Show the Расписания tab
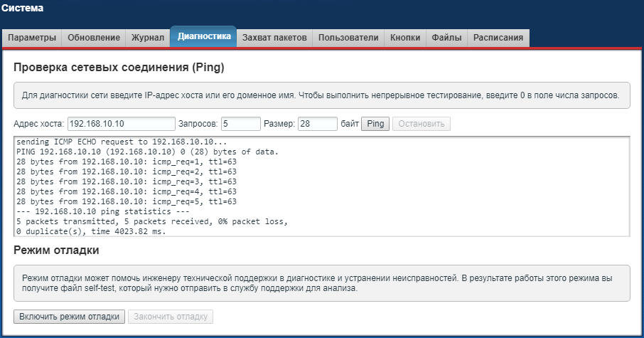This screenshot has height=338, width=644. click(x=498, y=38)
